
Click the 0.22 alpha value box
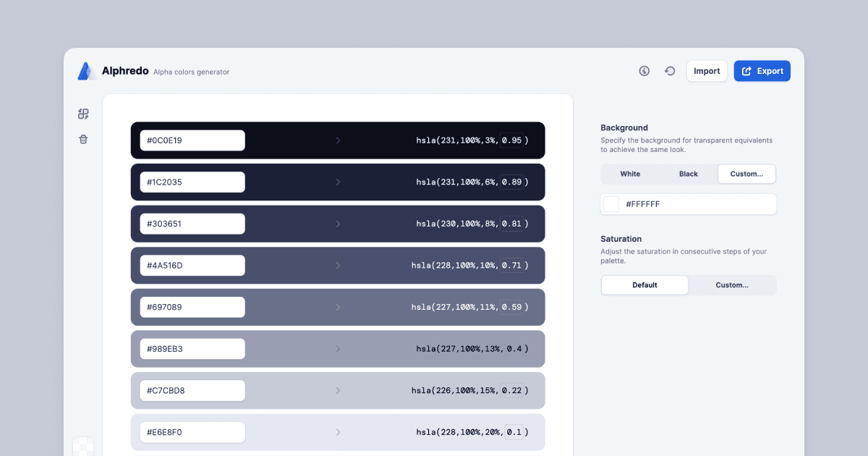(x=511, y=391)
